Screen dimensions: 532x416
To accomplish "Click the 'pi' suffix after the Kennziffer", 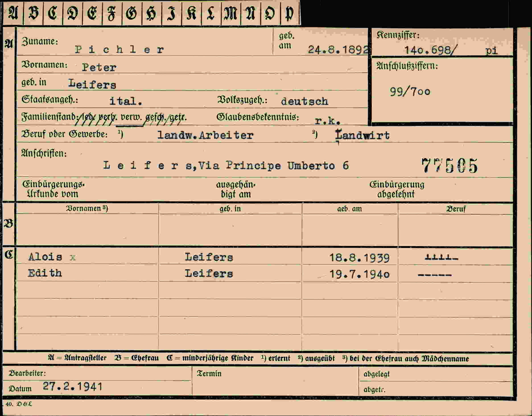I will coord(491,51).
